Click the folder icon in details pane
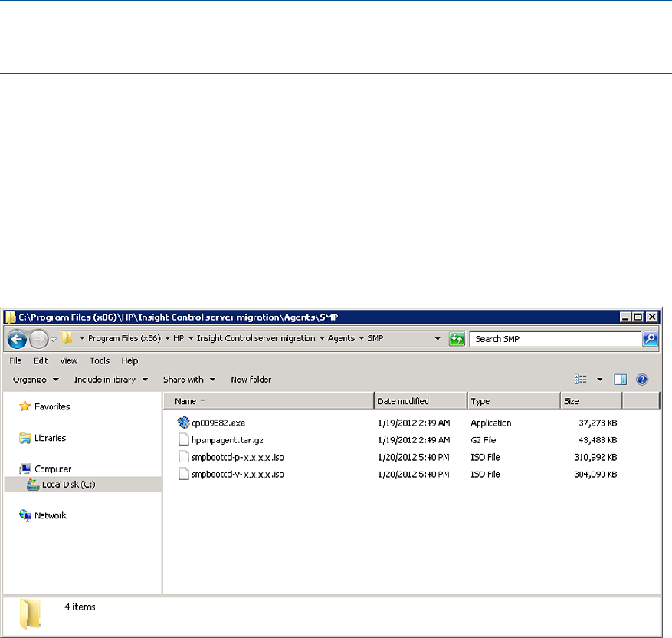 pyautogui.click(x=31, y=614)
